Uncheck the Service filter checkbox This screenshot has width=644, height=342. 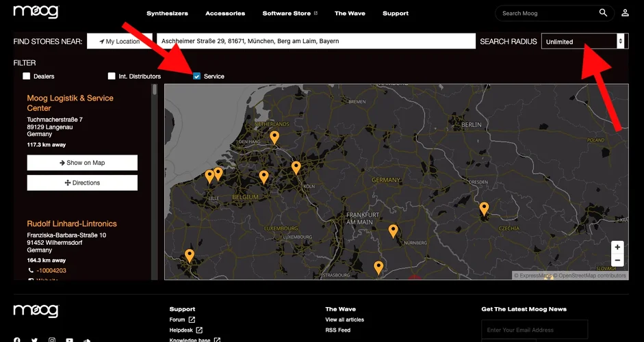(x=197, y=77)
